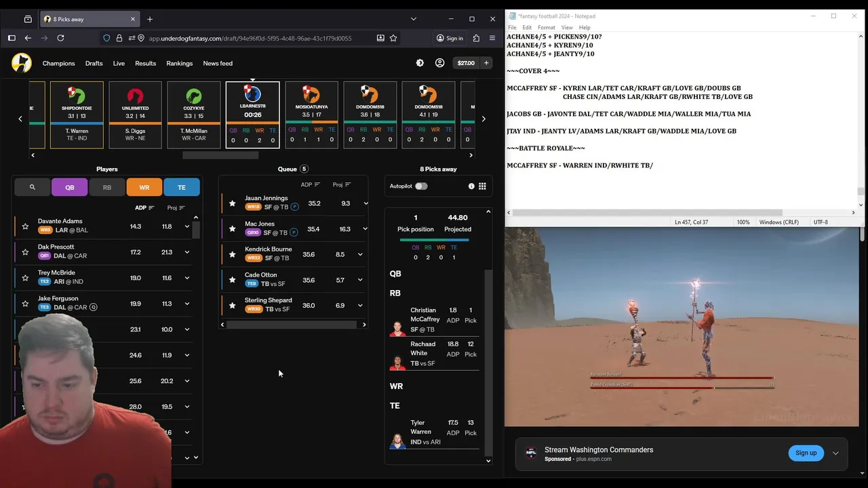
Task: Remove Jauan Jennings from queue via star
Action: click(x=232, y=203)
